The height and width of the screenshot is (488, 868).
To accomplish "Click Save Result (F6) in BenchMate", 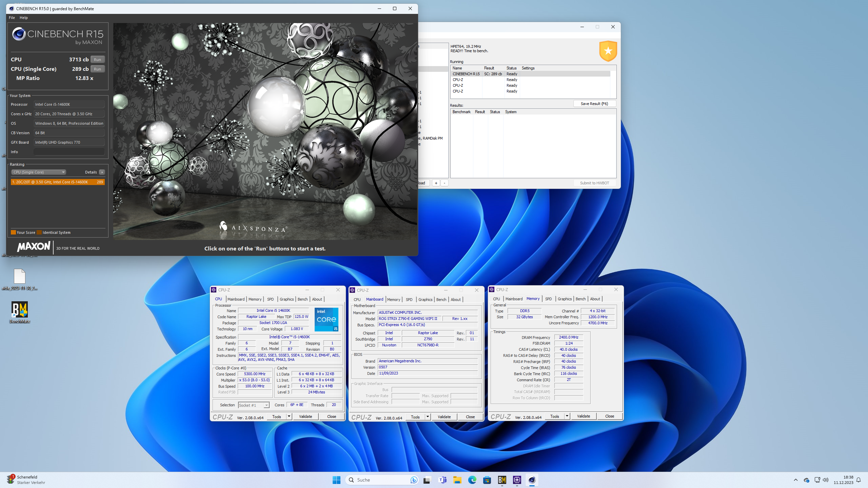I will coord(594,104).
